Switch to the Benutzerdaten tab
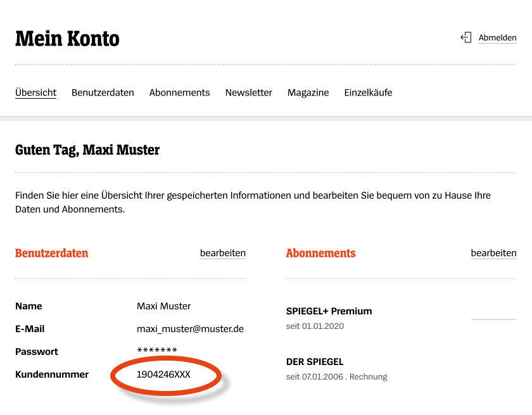532x415 pixels. pyautogui.click(x=103, y=92)
